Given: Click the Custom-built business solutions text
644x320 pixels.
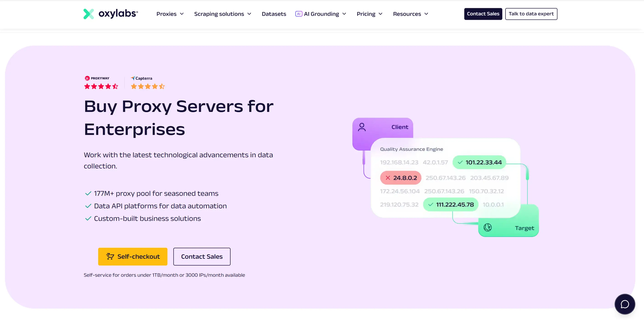Looking at the screenshot, I should pos(147,218).
